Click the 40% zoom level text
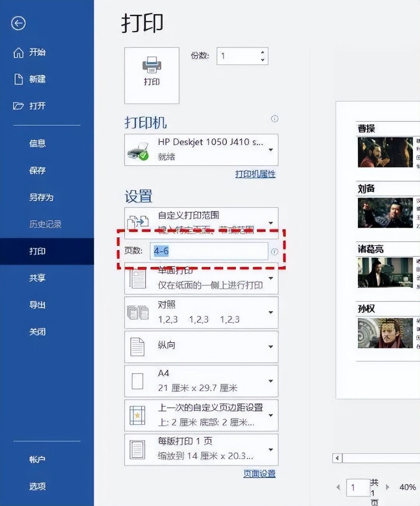 tap(408, 487)
